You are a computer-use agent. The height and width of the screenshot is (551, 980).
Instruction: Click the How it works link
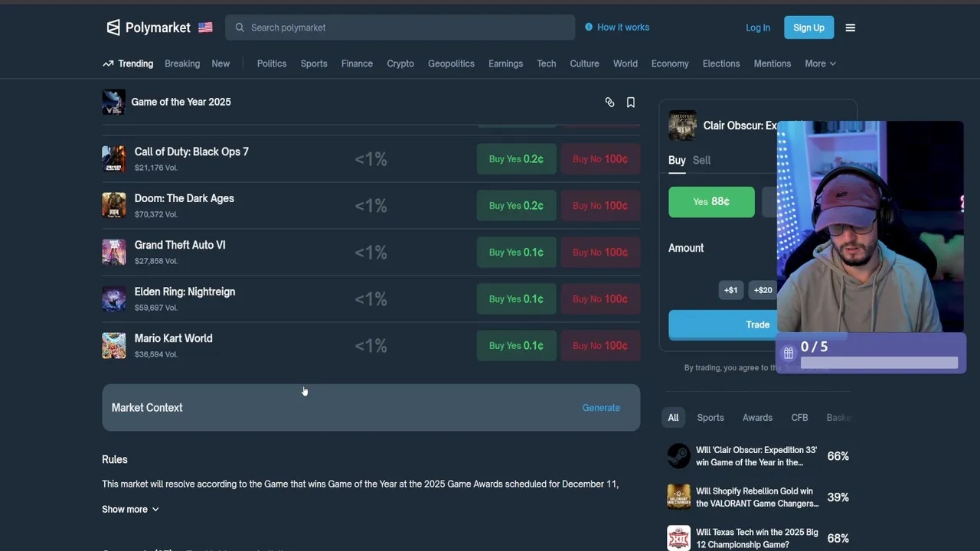click(623, 27)
